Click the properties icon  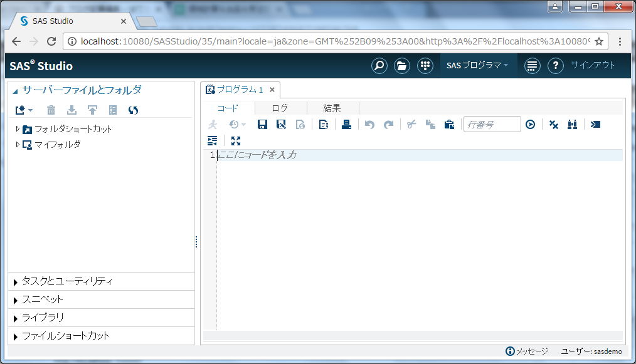[113, 110]
